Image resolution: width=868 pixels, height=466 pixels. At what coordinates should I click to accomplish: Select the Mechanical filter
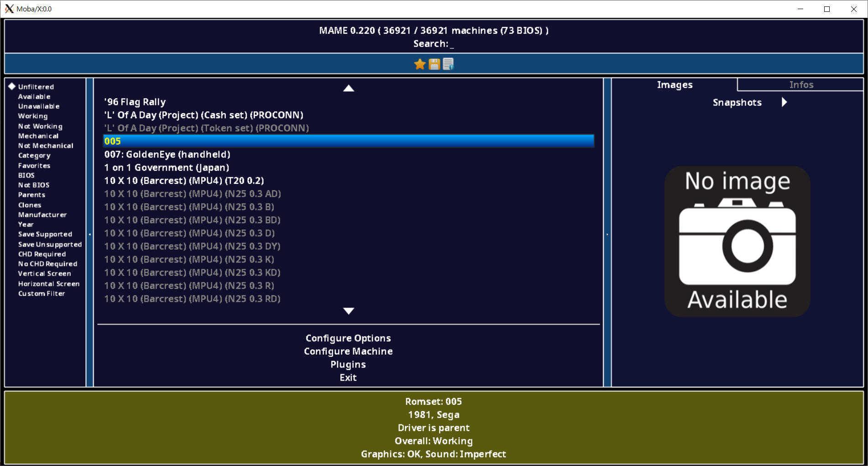(38, 136)
